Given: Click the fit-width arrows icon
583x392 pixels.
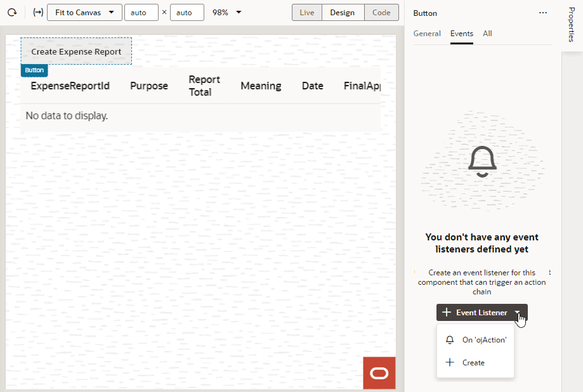Looking at the screenshot, I should [38, 13].
